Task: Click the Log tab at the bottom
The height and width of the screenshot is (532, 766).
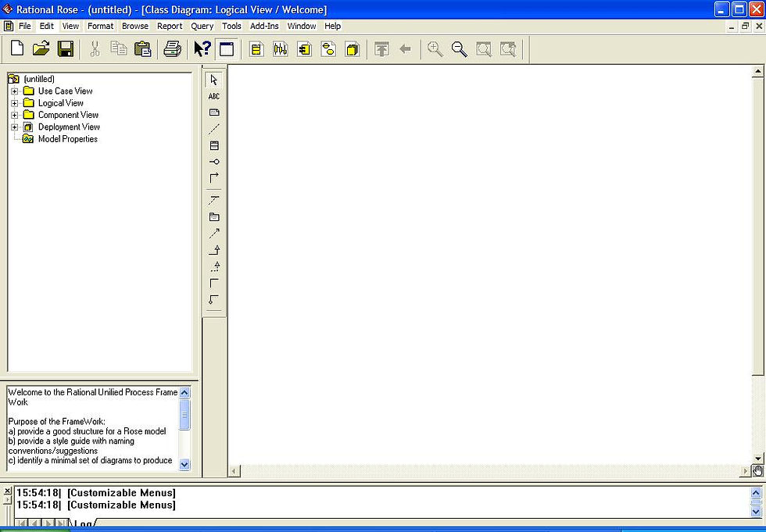Action: (83, 525)
